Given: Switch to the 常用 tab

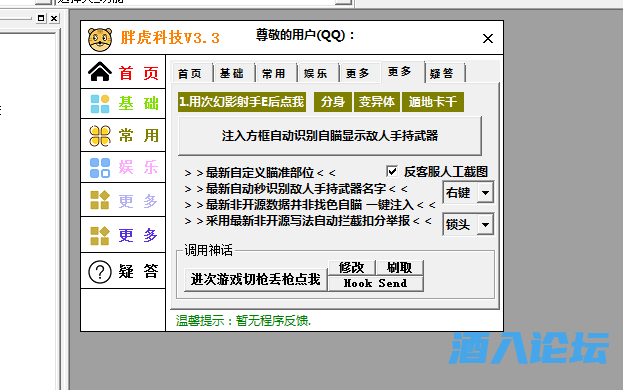Looking at the screenshot, I should tap(276, 73).
